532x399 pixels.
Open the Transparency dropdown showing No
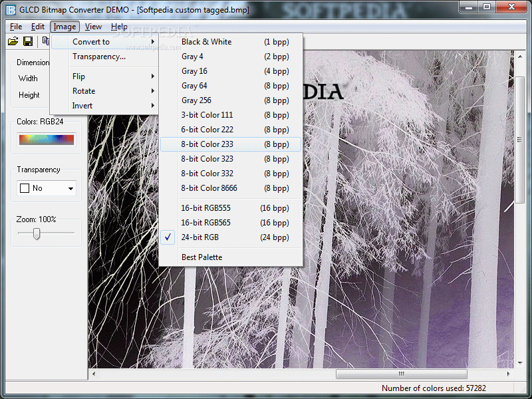47,188
